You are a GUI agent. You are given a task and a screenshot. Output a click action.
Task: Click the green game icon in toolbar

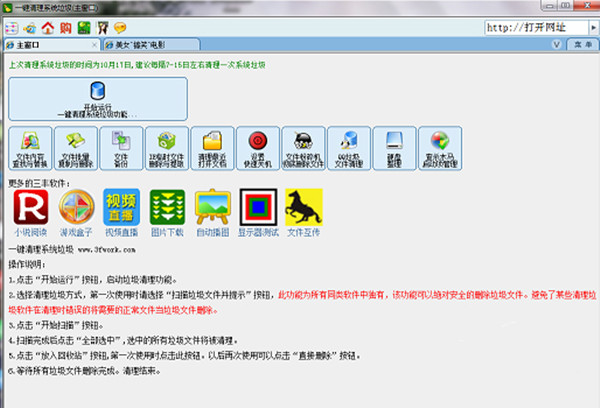tap(84, 28)
